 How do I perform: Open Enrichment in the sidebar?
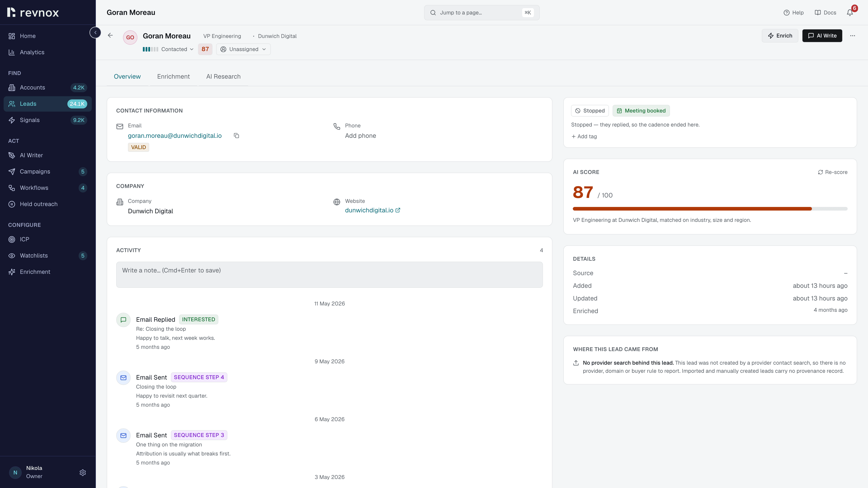pos(47,272)
